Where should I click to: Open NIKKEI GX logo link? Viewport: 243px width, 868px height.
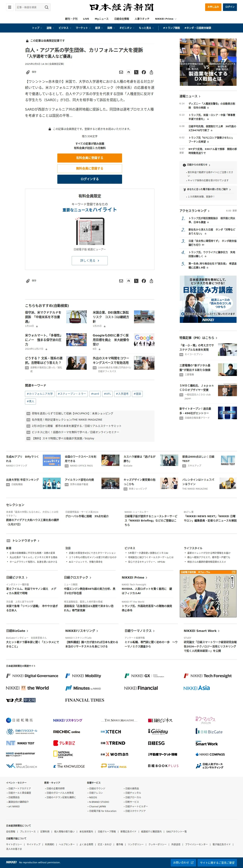click(144, 676)
